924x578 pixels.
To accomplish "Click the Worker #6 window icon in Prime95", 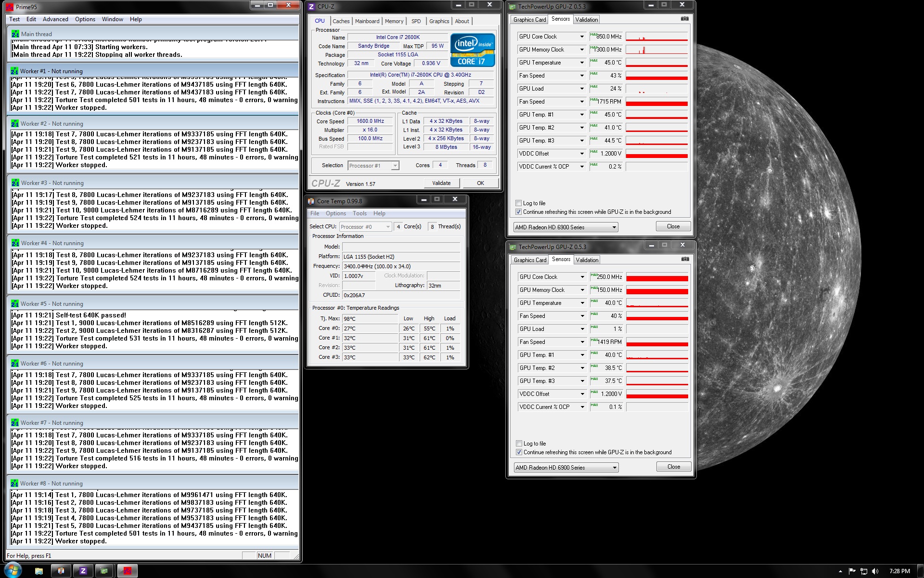I will (14, 363).
